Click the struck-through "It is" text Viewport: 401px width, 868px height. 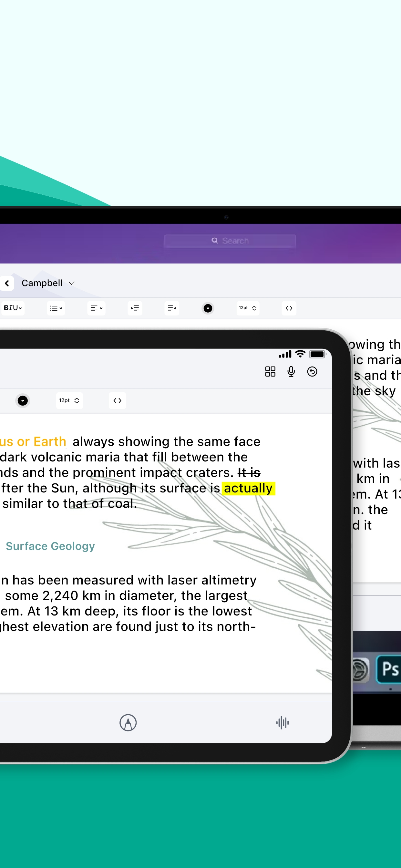pos(249,473)
